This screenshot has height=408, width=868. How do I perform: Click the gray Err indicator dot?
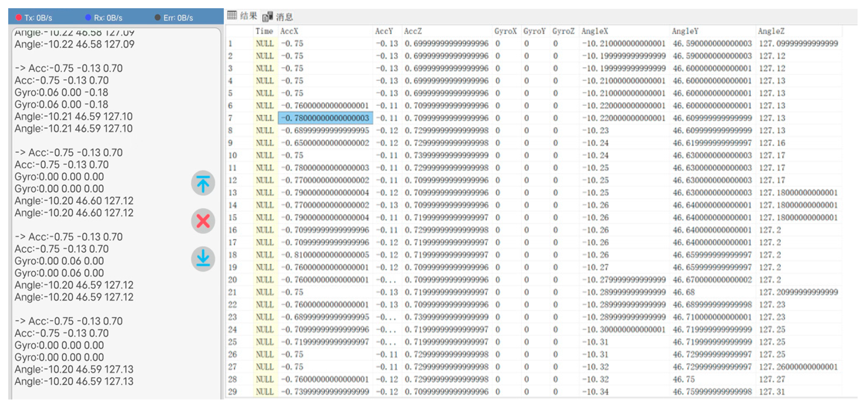(157, 17)
